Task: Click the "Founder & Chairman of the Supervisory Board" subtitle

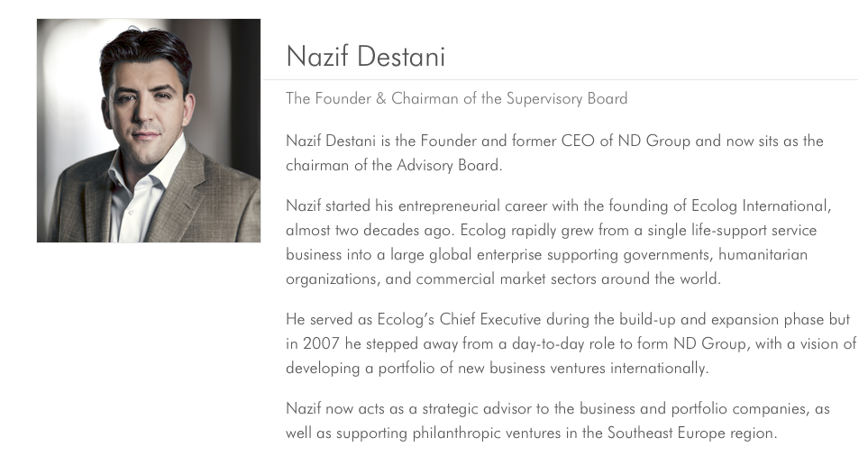Action: pos(456,99)
